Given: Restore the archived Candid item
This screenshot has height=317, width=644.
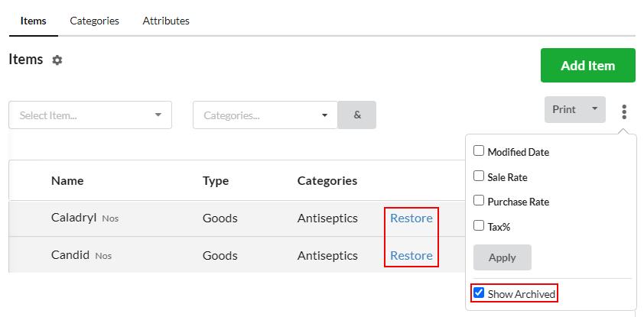Looking at the screenshot, I should click(x=411, y=255).
